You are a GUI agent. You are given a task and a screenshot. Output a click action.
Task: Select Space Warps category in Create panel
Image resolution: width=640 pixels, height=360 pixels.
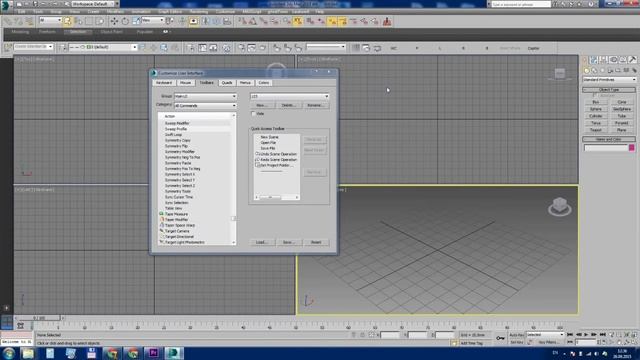(x=626, y=70)
